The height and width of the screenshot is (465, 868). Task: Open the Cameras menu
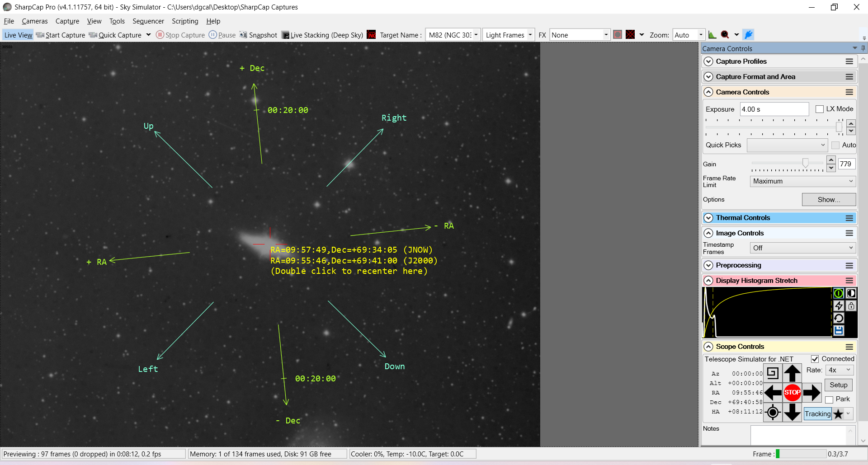pyautogui.click(x=35, y=21)
